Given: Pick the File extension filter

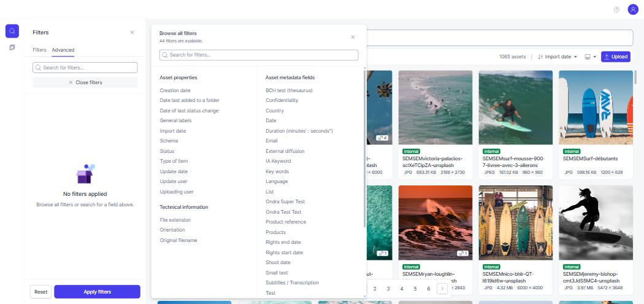Looking at the screenshot, I should pyautogui.click(x=175, y=220).
